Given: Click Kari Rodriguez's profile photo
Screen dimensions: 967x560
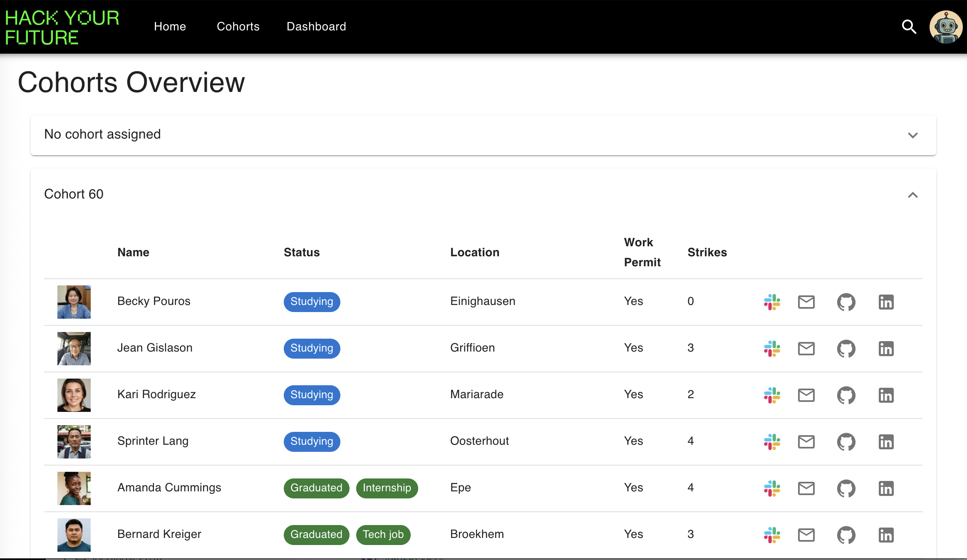Looking at the screenshot, I should (x=74, y=395).
